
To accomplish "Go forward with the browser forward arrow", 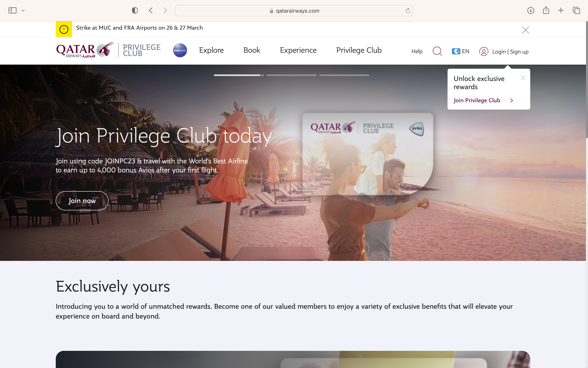I will point(165,10).
